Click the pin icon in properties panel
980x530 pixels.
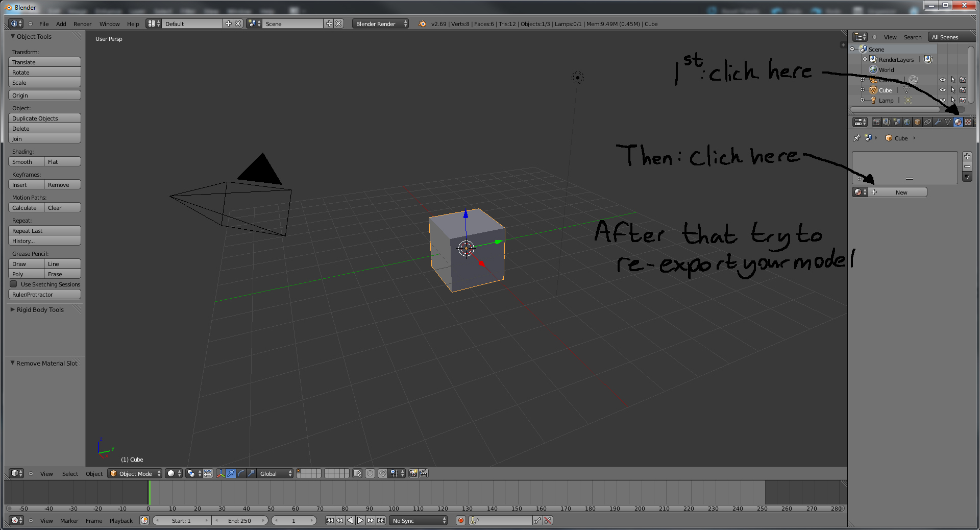[x=857, y=138]
